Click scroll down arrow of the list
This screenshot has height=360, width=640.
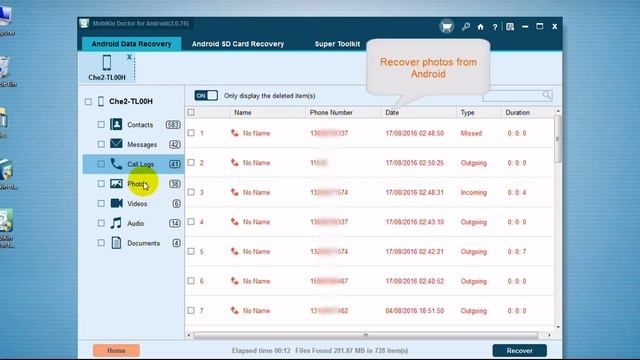[558, 327]
